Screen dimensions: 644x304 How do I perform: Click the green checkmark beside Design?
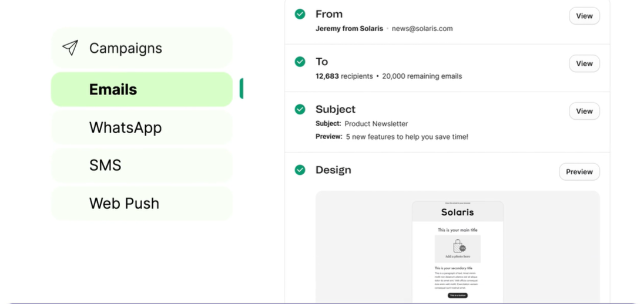point(300,170)
